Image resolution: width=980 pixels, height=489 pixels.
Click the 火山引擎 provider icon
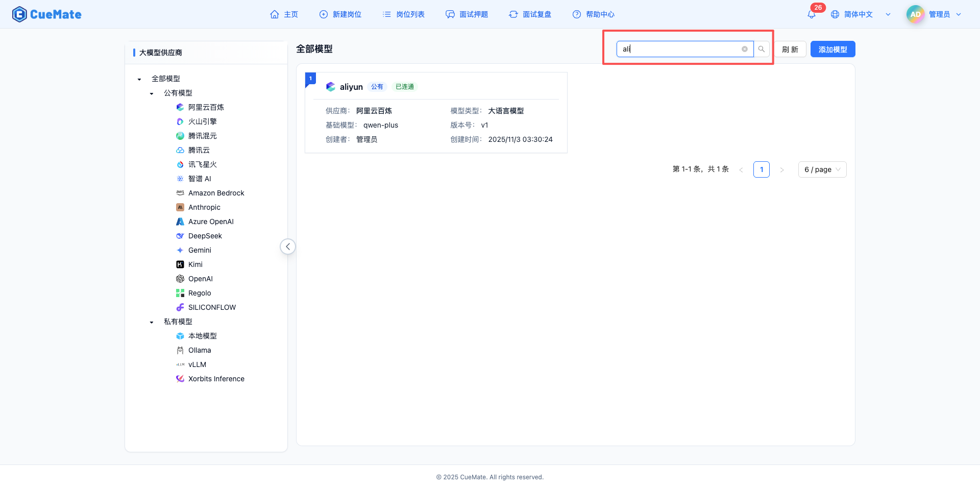pos(180,121)
